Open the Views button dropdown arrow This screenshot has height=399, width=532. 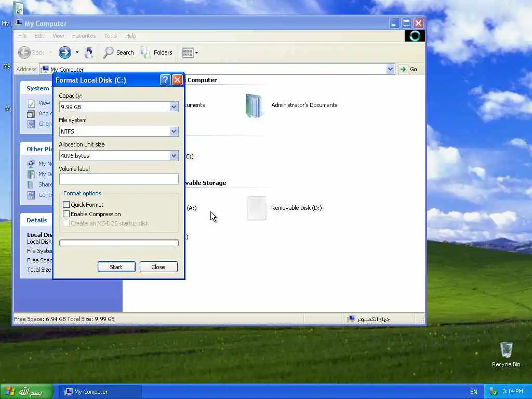click(x=197, y=52)
